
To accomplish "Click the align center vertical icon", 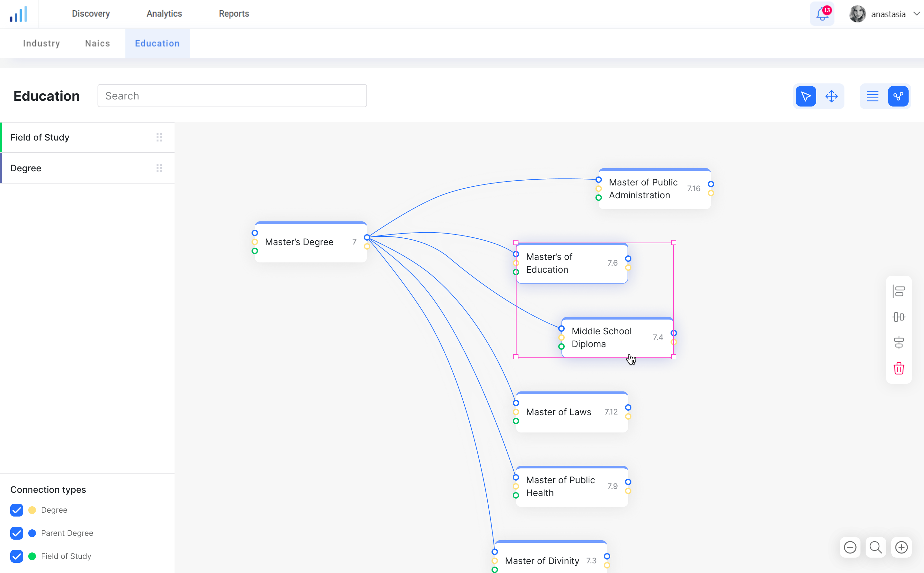I will click(x=899, y=343).
